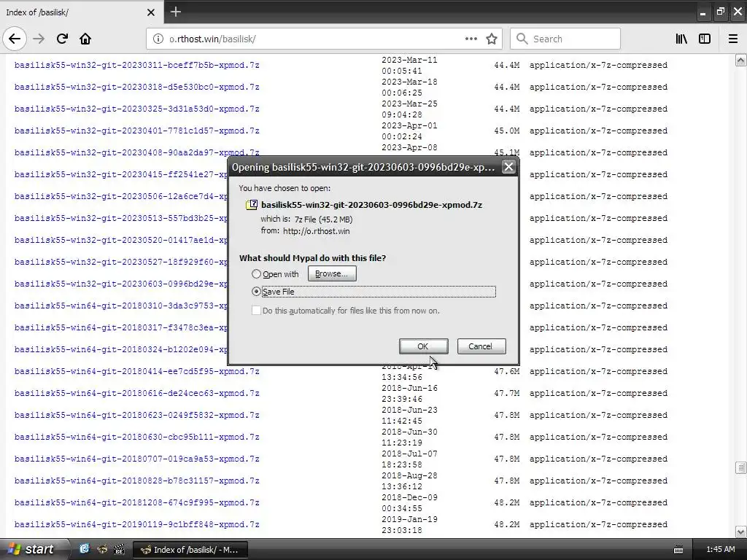This screenshot has width=747, height=560.
Task: Click the scrollbar down arrow
Action: point(740,532)
